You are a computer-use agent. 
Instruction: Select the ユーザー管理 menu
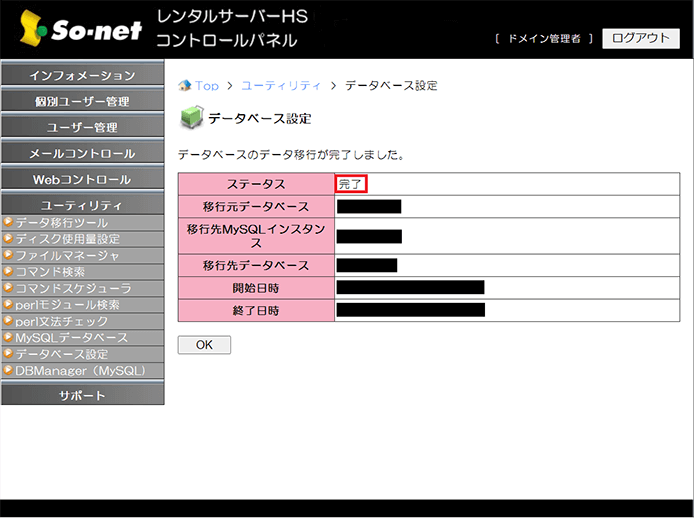point(82,128)
